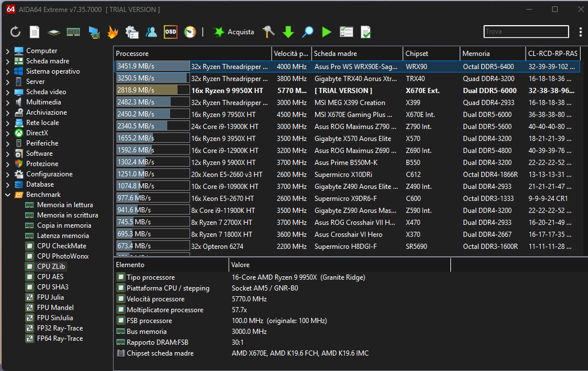Sort by the CL-RCD-RP-RAS column header
This screenshot has height=371, width=588.
coord(553,54)
